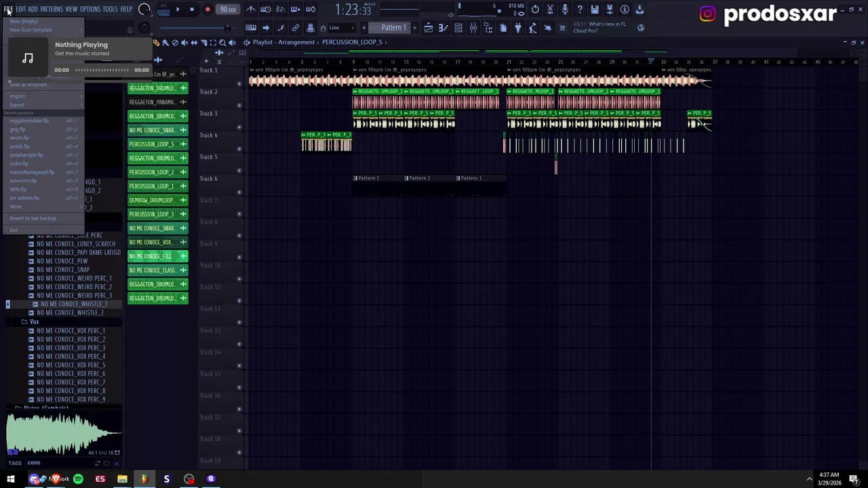Viewport: 868px width, 488px height.
Task: Open the Mixer window icon
Action: pos(473,28)
